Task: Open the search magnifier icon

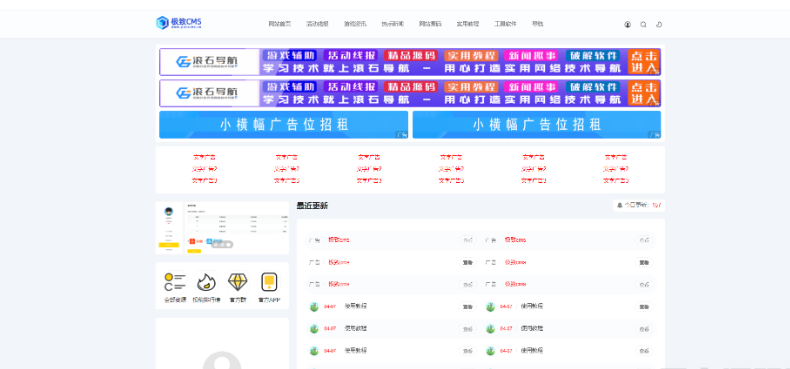Action: coord(643,24)
